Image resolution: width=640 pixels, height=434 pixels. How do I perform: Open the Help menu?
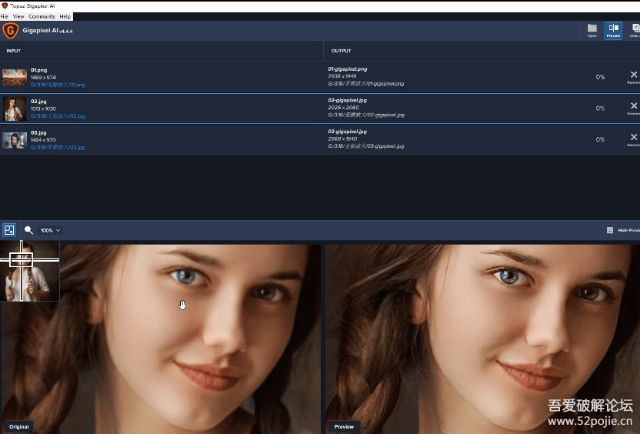[65, 16]
